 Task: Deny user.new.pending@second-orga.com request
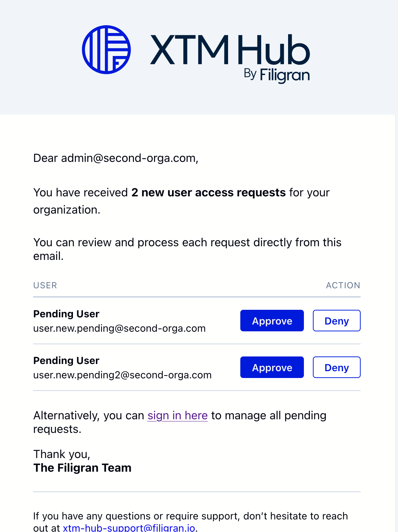pos(337,321)
